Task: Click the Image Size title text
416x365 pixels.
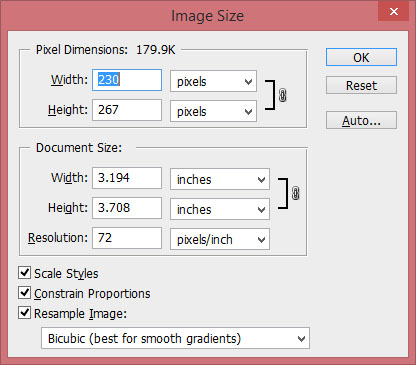Action: tap(207, 16)
